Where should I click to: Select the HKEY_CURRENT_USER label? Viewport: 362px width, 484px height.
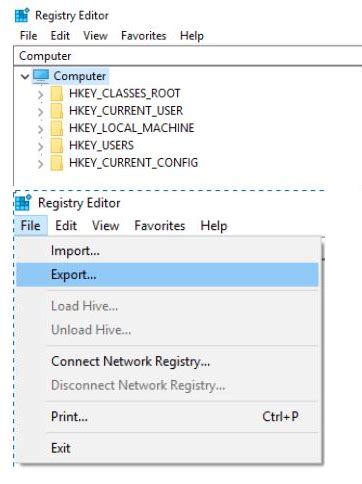(126, 111)
